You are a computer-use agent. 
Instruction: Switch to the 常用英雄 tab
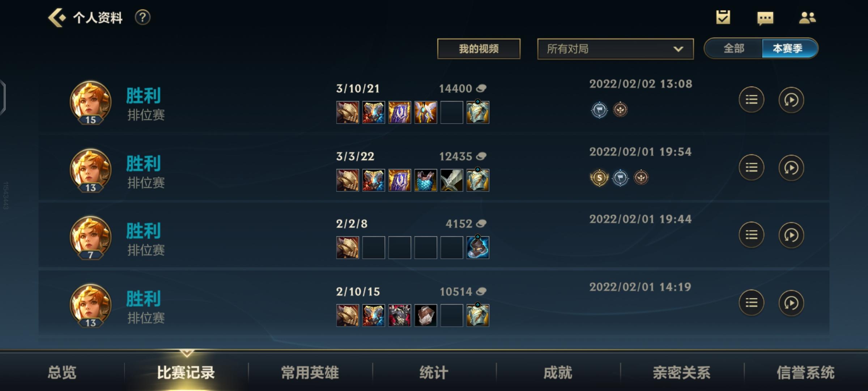pos(310,373)
